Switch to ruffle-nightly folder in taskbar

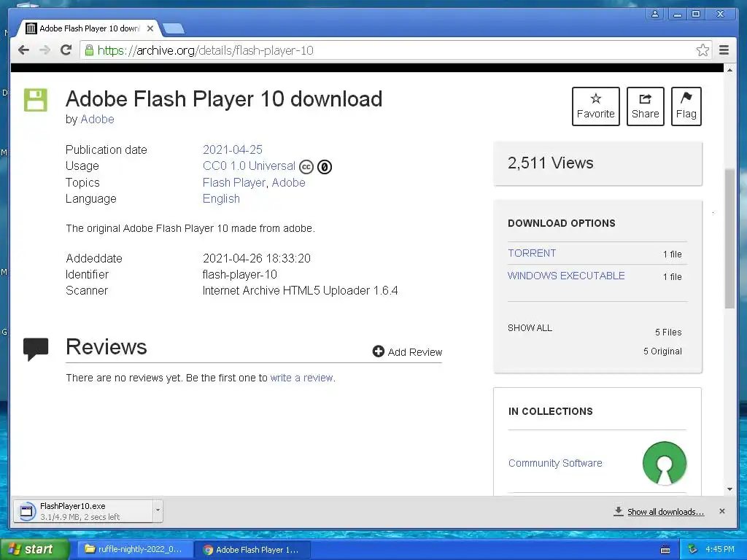[x=134, y=549]
